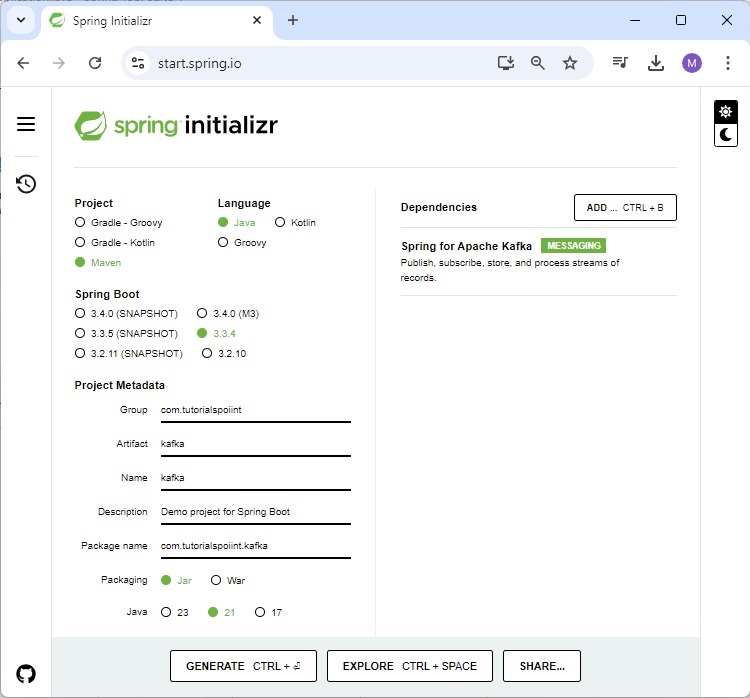
Task: Choose War packaging
Action: click(x=228, y=580)
